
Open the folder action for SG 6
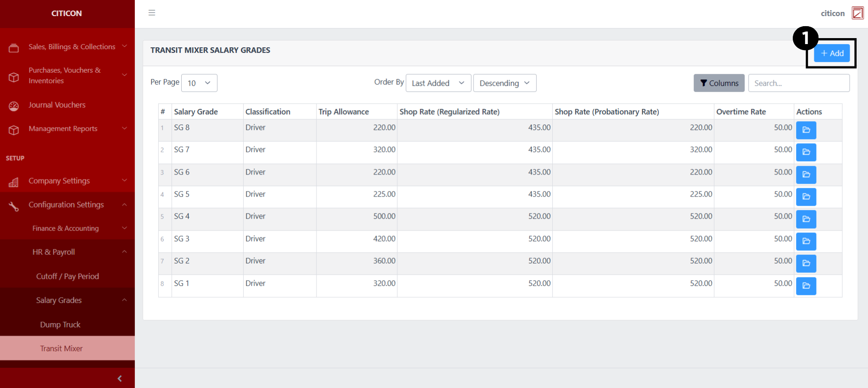[806, 174]
